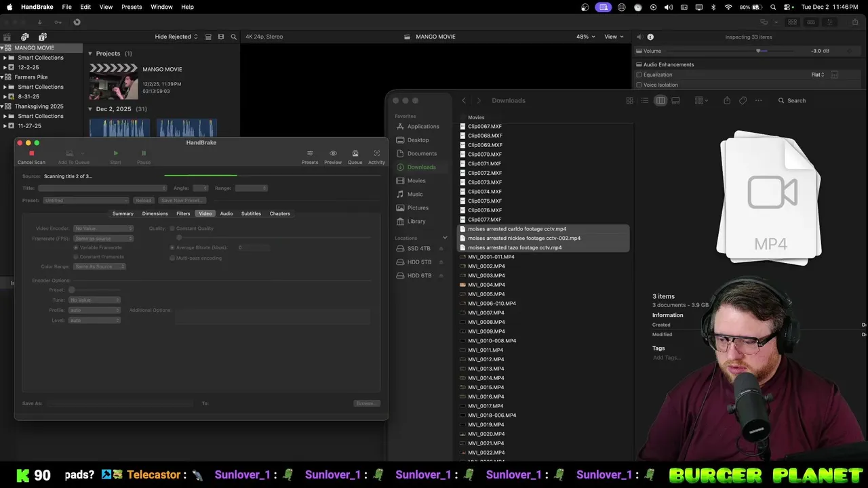Click HandBrake Add to Queue icon
The height and width of the screenshot is (488, 868).
tap(69, 154)
